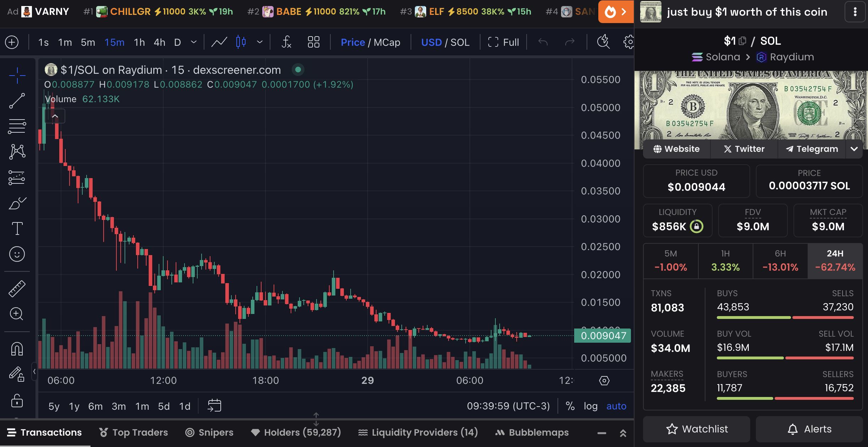868x447 pixels.
Task: Open chart settings gear icon
Action: pyautogui.click(x=629, y=42)
